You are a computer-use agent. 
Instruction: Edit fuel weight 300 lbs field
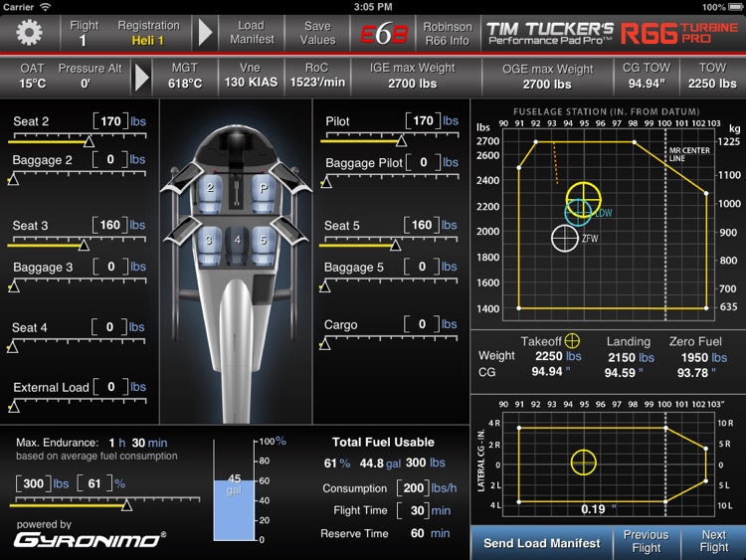[33, 483]
